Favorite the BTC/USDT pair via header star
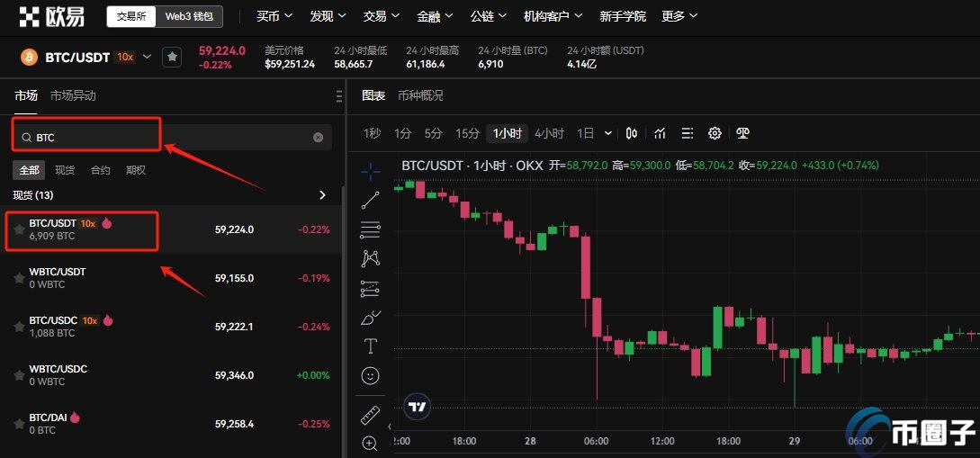Viewport: 980px width, 458px height. [172, 58]
